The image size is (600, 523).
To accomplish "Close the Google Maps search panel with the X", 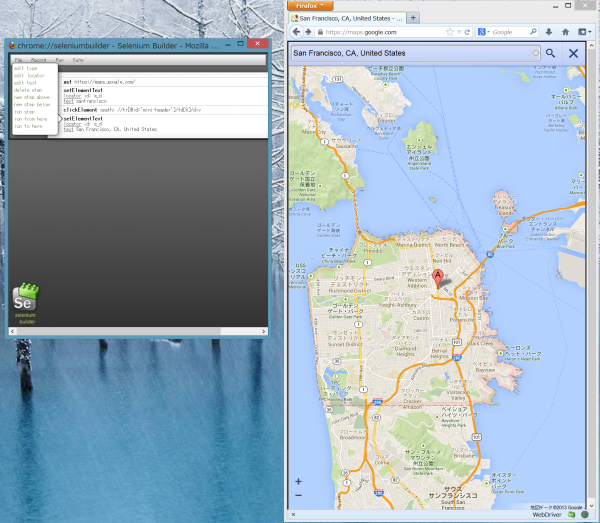I will (573, 53).
